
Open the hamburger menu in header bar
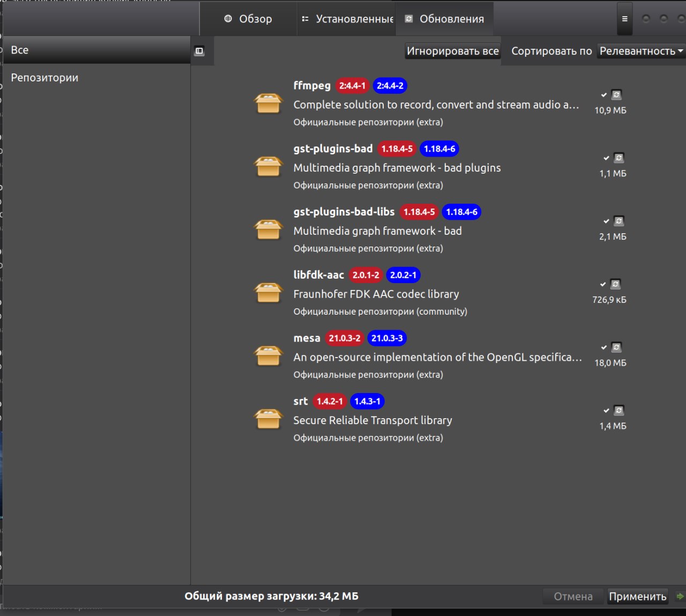click(x=624, y=19)
